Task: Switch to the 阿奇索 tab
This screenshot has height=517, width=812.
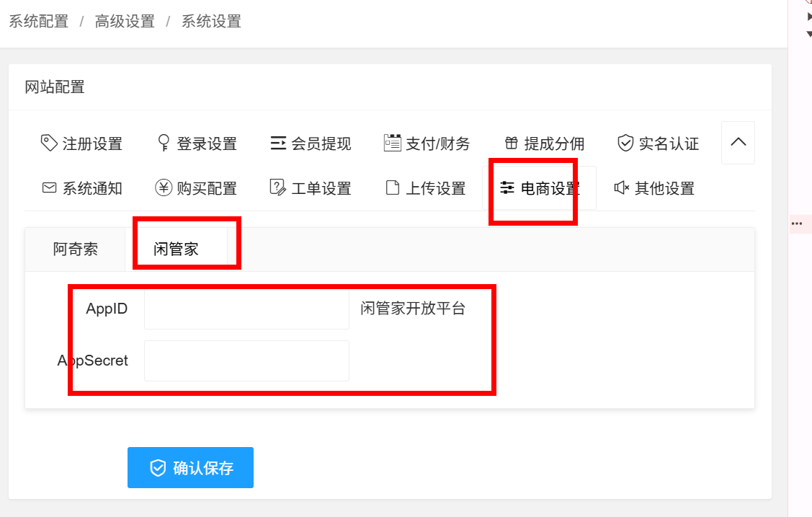Action: (x=75, y=249)
